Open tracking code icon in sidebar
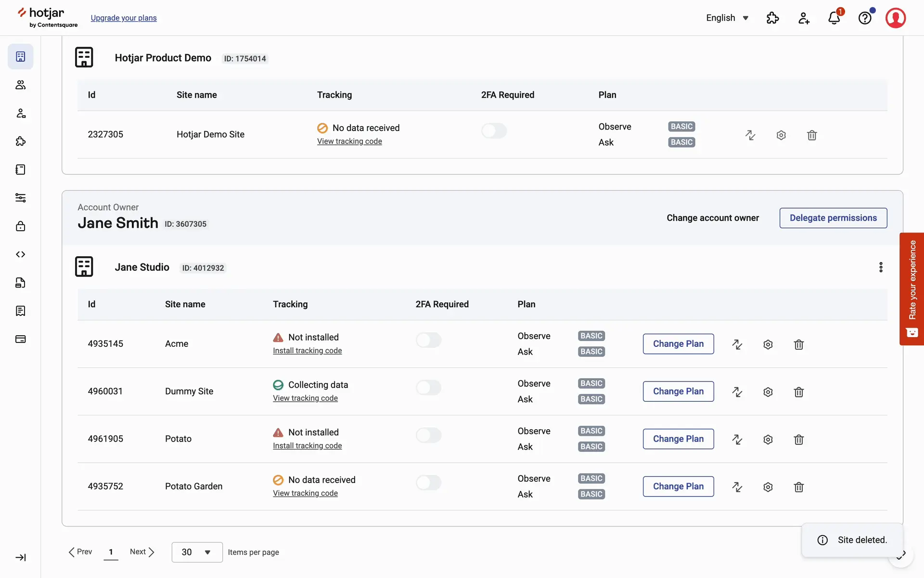This screenshot has height=578, width=924. tap(20, 254)
